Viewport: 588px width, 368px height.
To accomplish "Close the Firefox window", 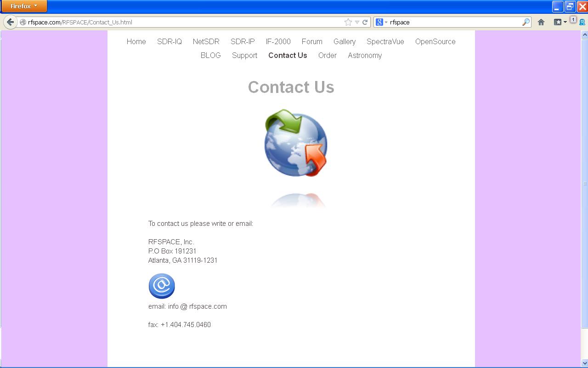I will [582, 6].
